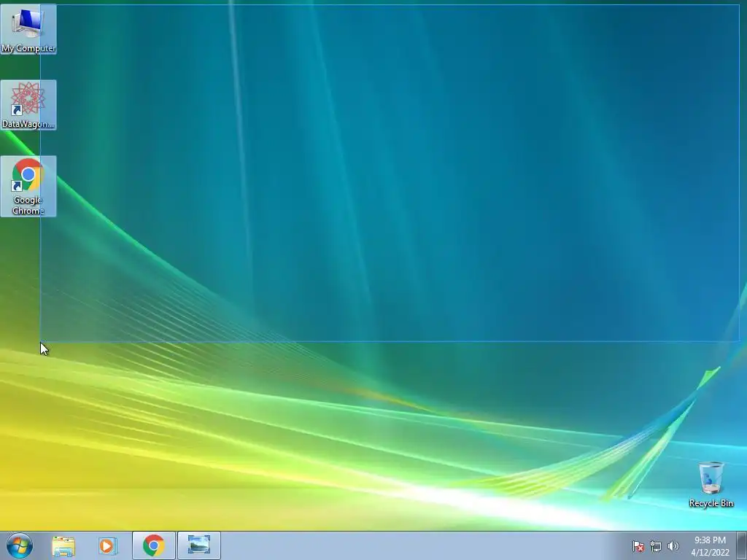Open the volume speaker tray icon

click(673, 546)
